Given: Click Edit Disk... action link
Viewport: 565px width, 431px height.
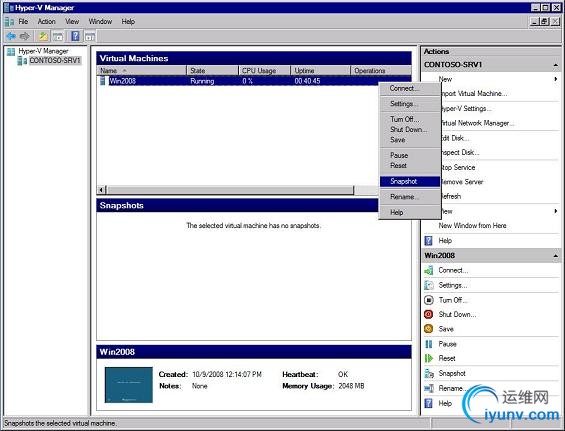Looking at the screenshot, I should [455, 138].
